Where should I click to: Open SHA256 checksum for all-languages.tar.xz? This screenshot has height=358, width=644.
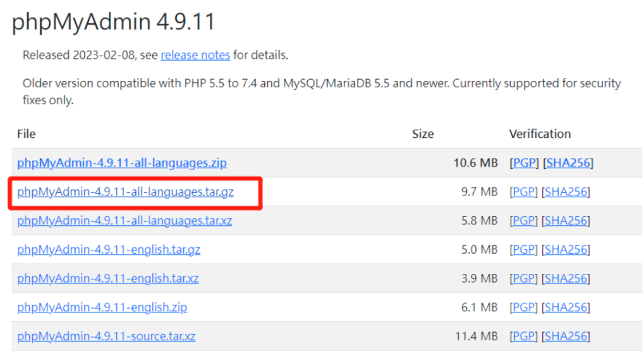[x=566, y=221]
